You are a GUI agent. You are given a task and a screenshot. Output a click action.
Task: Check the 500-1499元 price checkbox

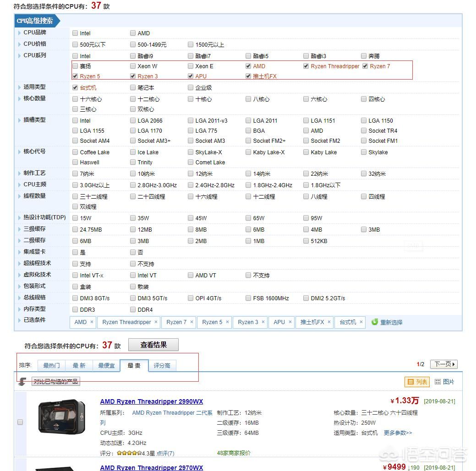click(133, 44)
